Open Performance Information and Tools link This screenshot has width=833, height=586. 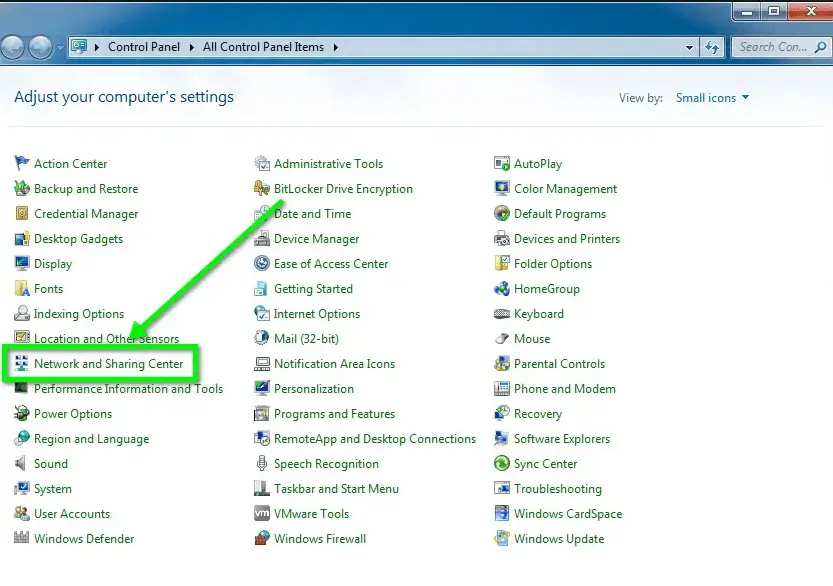129,388
